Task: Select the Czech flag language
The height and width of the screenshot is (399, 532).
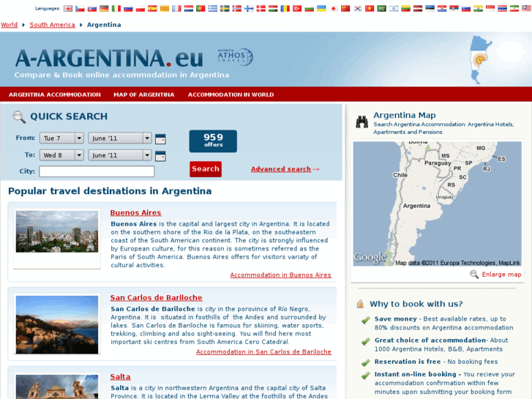Action: [x=80, y=9]
